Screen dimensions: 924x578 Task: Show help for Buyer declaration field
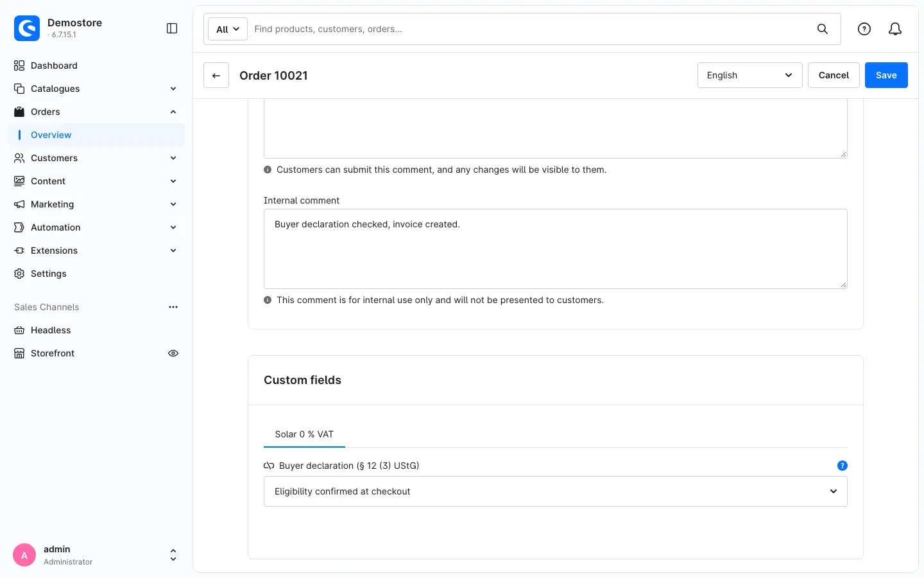(x=843, y=466)
